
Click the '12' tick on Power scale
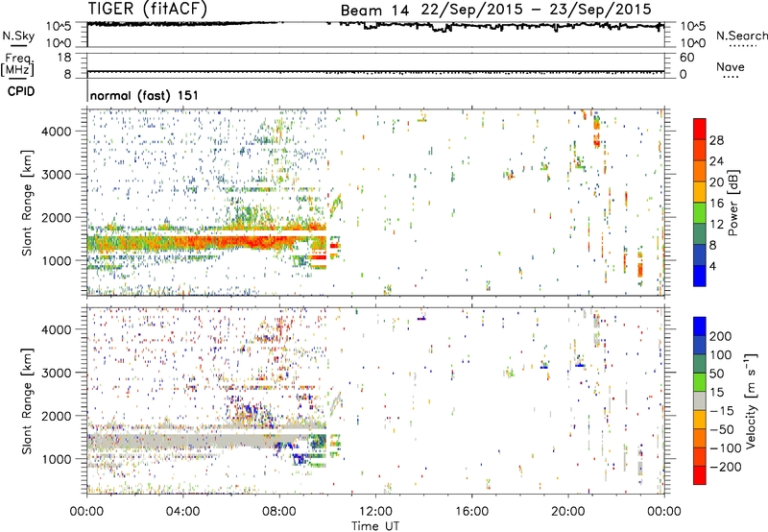716,225
